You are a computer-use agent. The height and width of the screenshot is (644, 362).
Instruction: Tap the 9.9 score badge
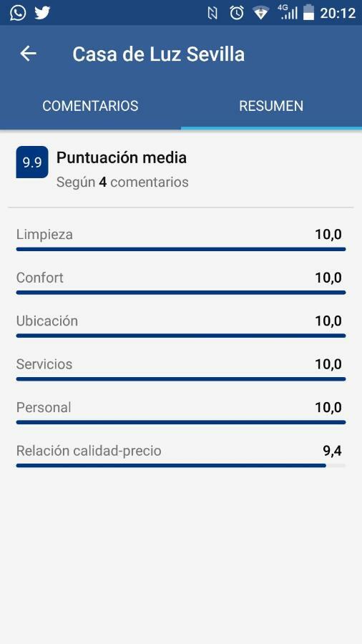click(x=32, y=162)
